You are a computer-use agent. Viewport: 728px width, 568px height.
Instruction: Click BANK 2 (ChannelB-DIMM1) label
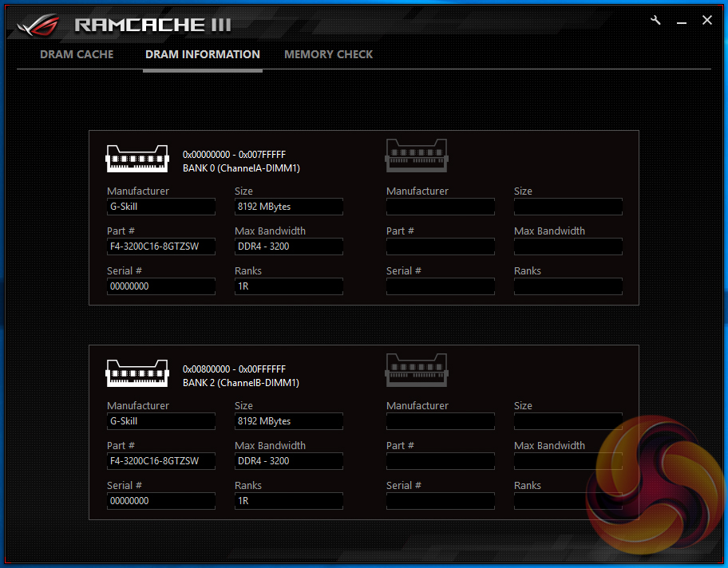[x=241, y=382]
